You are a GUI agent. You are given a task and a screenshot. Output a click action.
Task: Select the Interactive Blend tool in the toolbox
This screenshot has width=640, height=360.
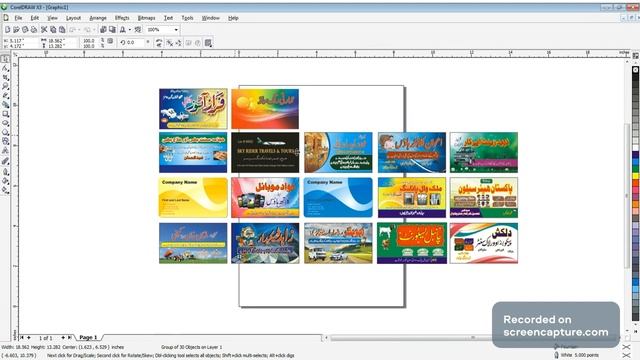coord(5,161)
